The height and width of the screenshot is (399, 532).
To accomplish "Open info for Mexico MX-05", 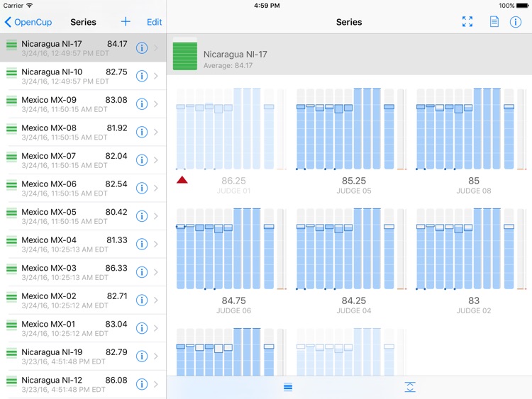I will click(x=142, y=216).
